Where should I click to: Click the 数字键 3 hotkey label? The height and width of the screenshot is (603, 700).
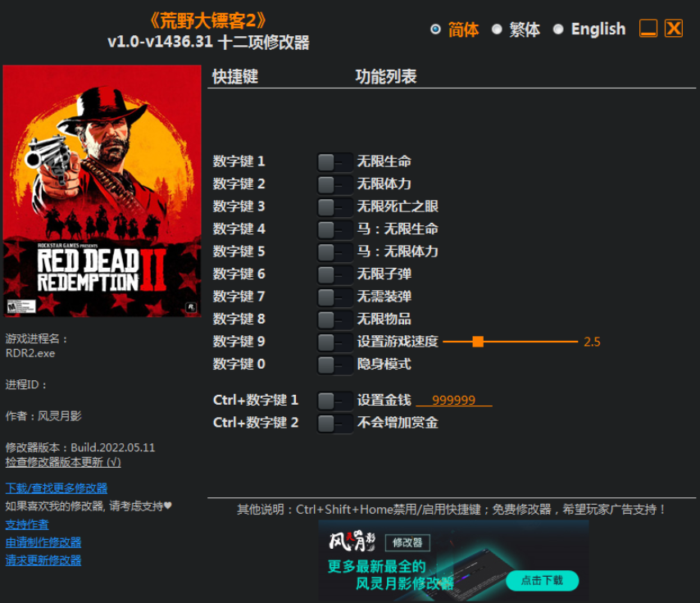(x=239, y=206)
